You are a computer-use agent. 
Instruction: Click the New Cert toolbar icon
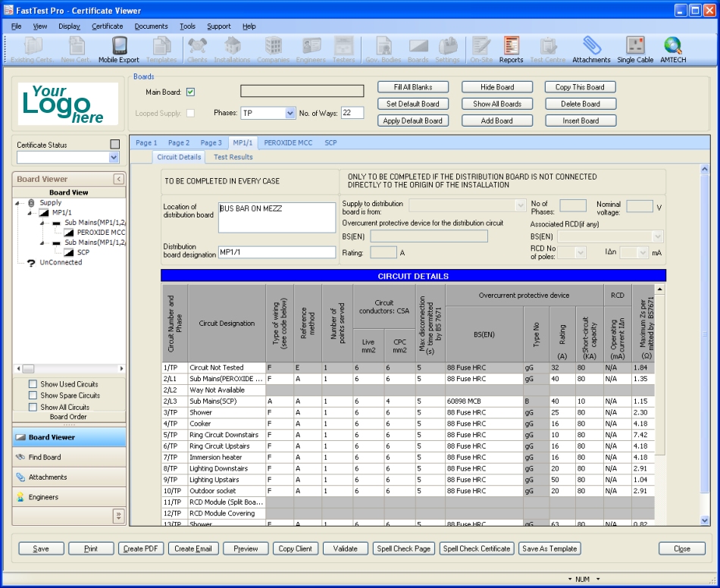77,49
